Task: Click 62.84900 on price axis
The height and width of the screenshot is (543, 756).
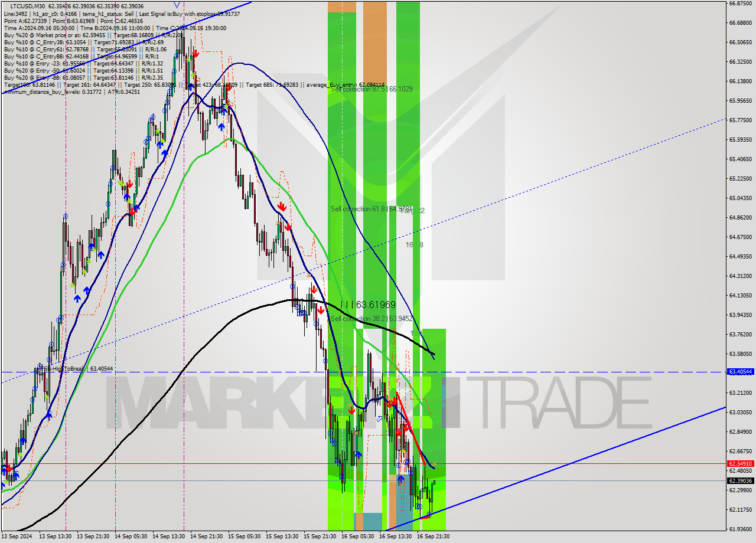Action: (x=740, y=431)
